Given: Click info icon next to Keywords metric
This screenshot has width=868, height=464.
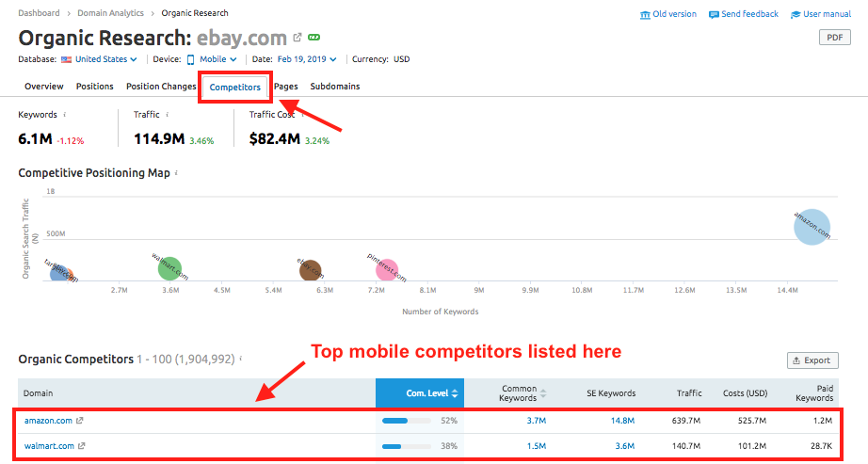Looking at the screenshot, I should point(65,115).
